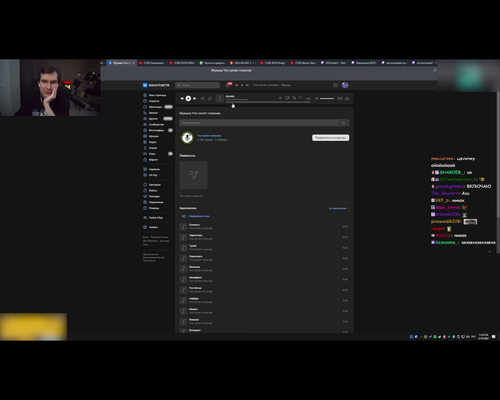Switch to the HELLBLADE browser tab
This screenshot has width=500, height=400.
coord(243,63)
